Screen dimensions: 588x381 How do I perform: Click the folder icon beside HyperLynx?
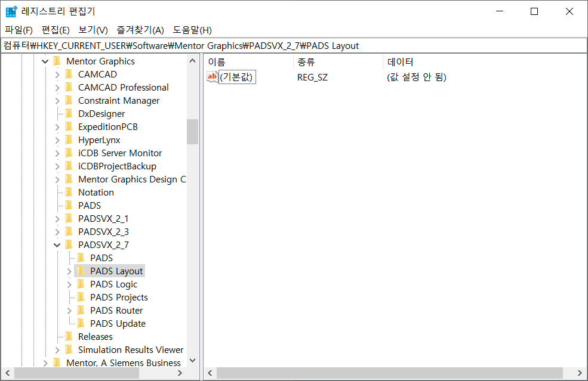click(x=69, y=140)
